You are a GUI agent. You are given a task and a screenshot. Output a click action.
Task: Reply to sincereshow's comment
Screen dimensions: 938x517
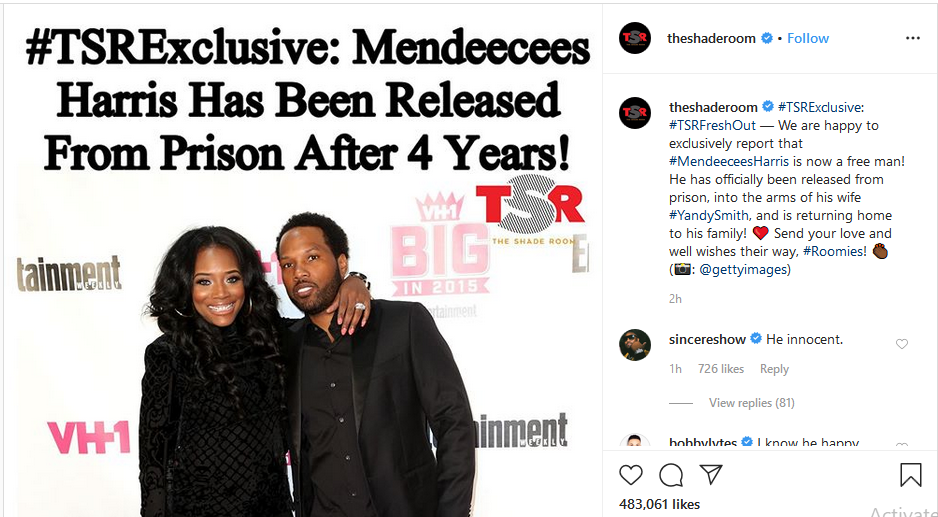[774, 369]
